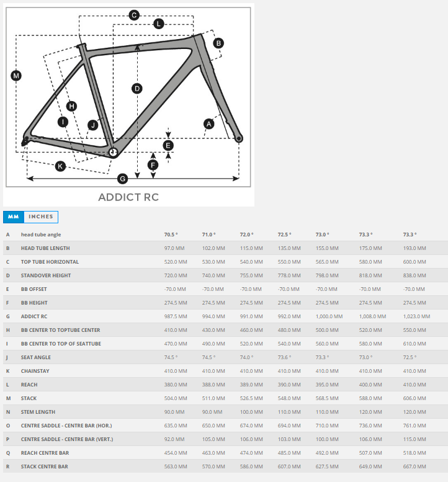Select the 'STANDOVER HEIGHT' row label
The height and width of the screenshot is (482, 448).
coord(46,275)
